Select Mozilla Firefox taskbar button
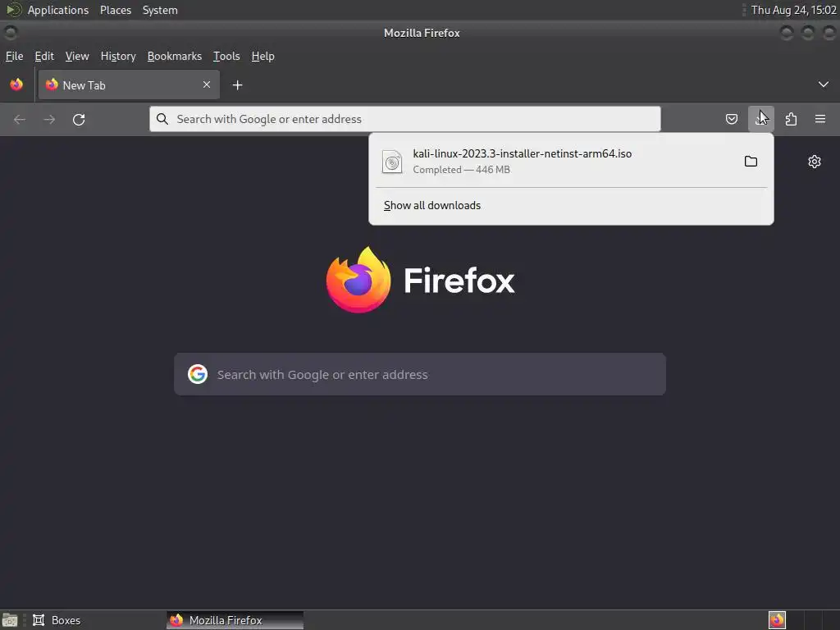Image resolution: width=840 pixels, height=630 pixels. tap(235, 620)
